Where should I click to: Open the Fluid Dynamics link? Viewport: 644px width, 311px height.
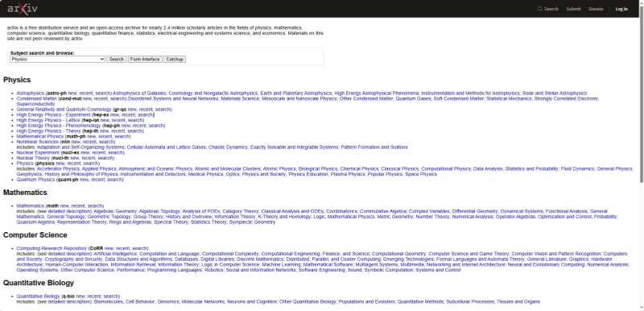coord(577,169)
